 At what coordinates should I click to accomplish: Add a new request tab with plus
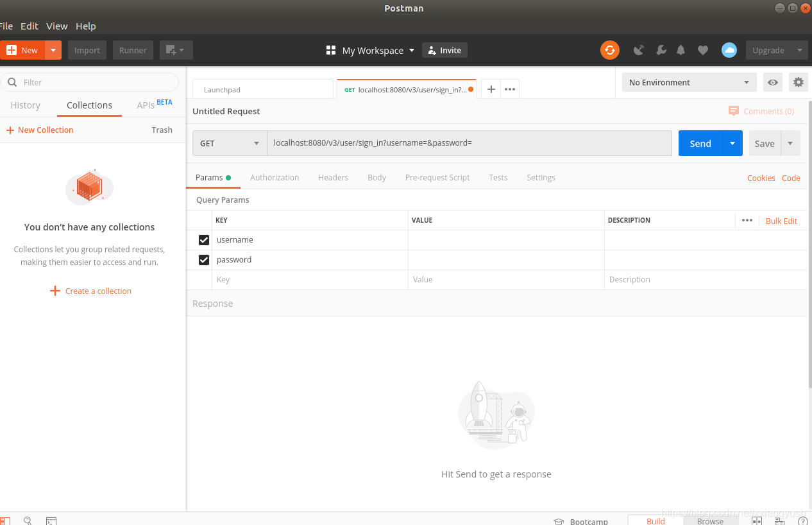(x=491, y=89)
